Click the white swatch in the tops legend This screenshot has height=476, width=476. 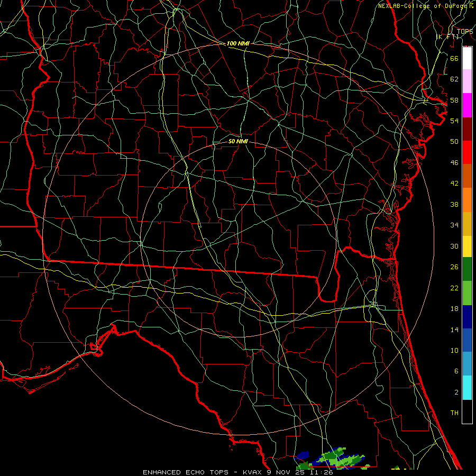tap(467, 58)
